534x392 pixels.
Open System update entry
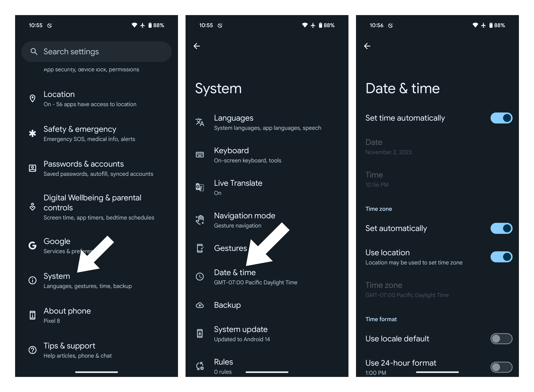[x=267, y=334]
